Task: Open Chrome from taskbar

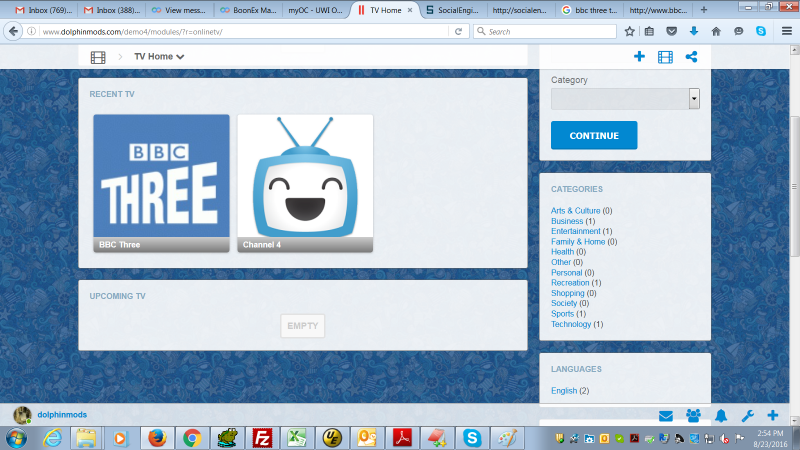Action: 192,438
